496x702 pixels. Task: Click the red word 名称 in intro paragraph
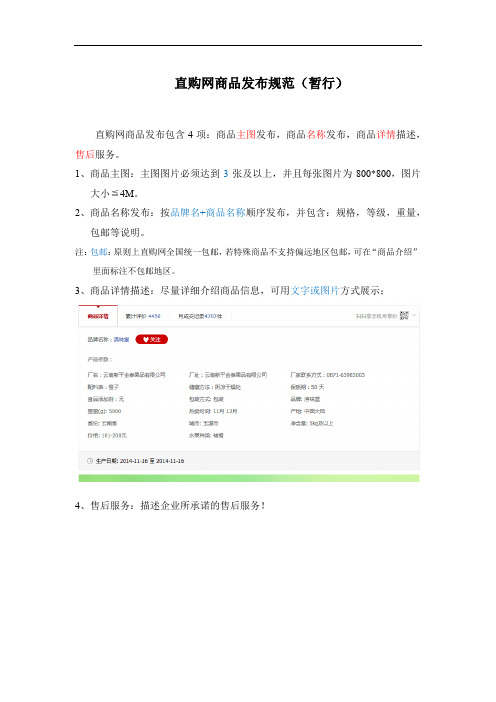coord(316,134)
